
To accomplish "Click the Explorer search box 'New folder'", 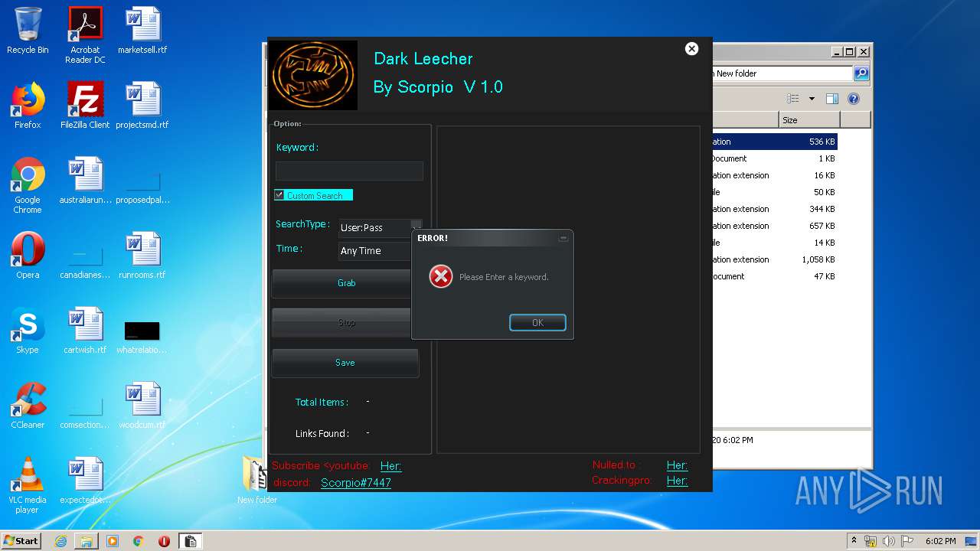I will (782, 73).
